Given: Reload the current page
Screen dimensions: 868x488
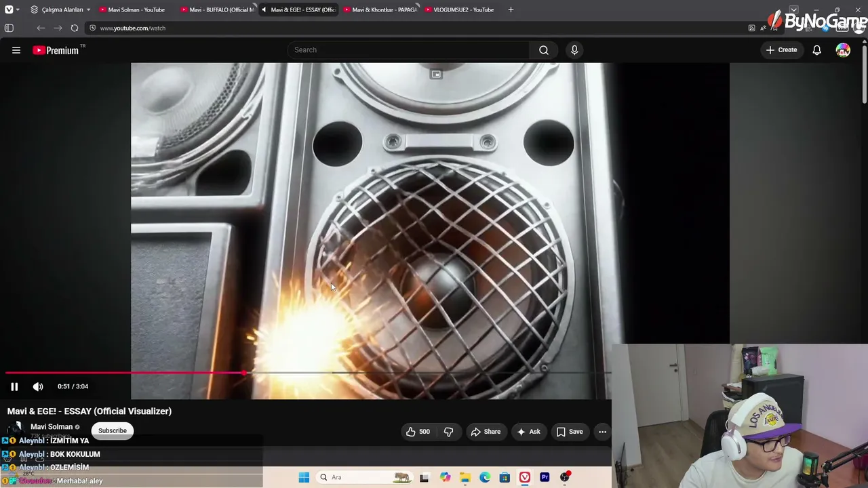Looking at the screenshot, I should 75,28.
